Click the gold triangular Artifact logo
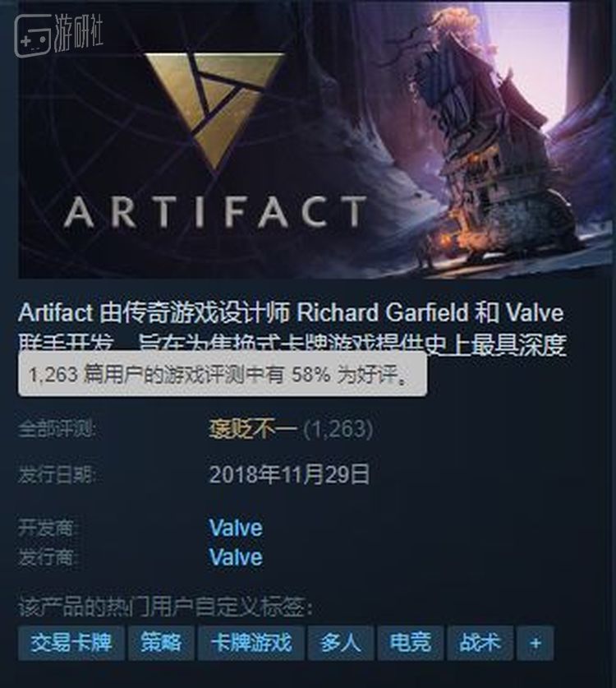Viewport: 616px width, 688px height. pyautogui.click(x=215, y=109)
